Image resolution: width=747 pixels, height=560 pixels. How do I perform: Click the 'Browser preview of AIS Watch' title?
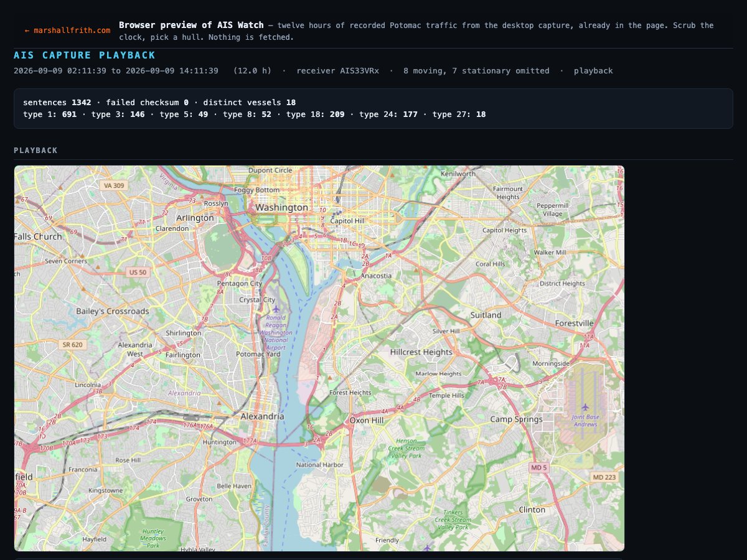pyautogui.click(x=191, y=25)
